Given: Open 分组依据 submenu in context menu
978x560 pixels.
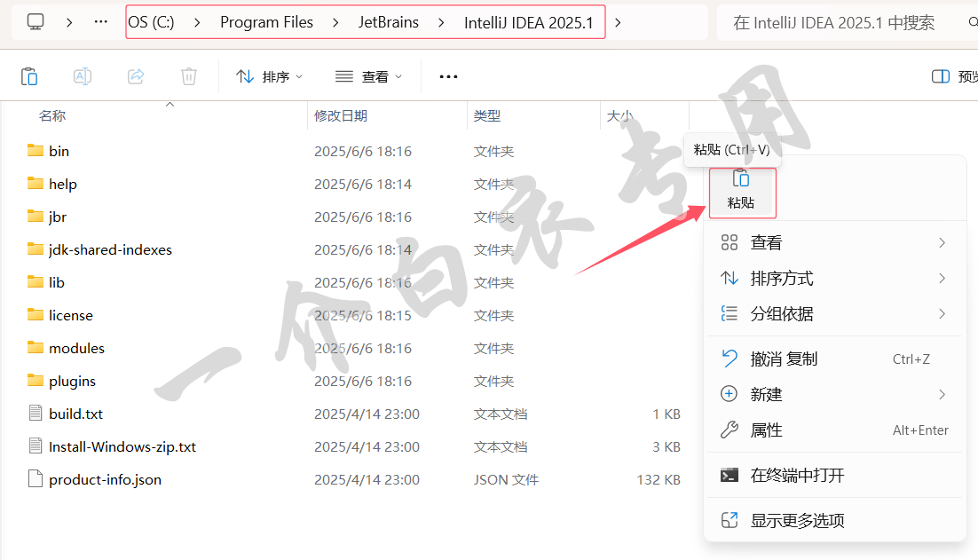Looking at the screenshot, I should (834, 313).
